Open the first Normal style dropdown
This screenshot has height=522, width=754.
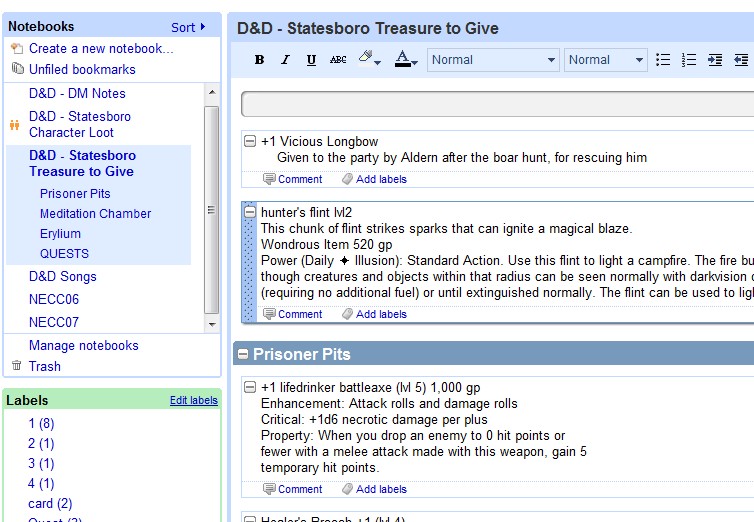493,60
